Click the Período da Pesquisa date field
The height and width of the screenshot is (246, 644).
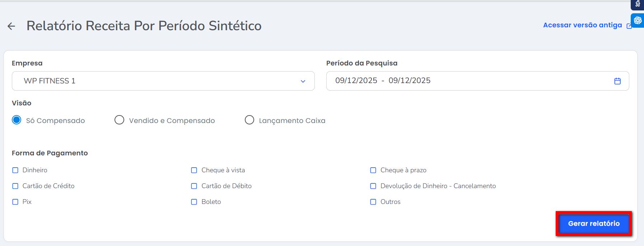click(467, 81)
